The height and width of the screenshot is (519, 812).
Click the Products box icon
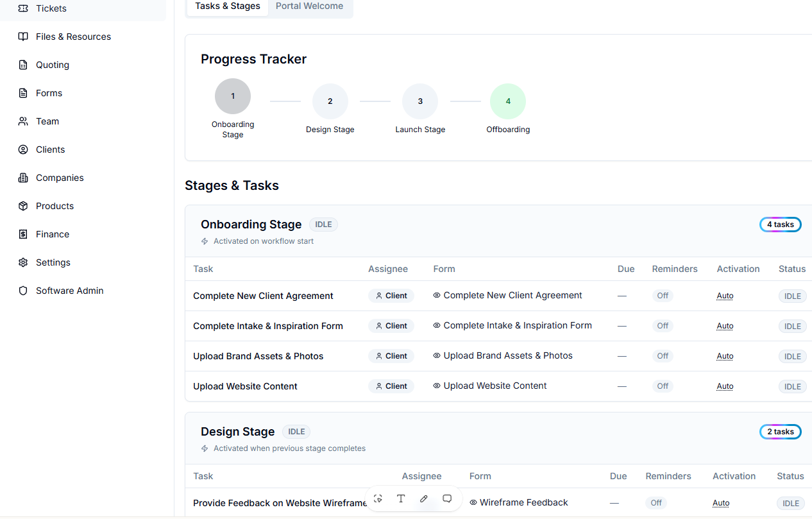(x=23, y=206)
